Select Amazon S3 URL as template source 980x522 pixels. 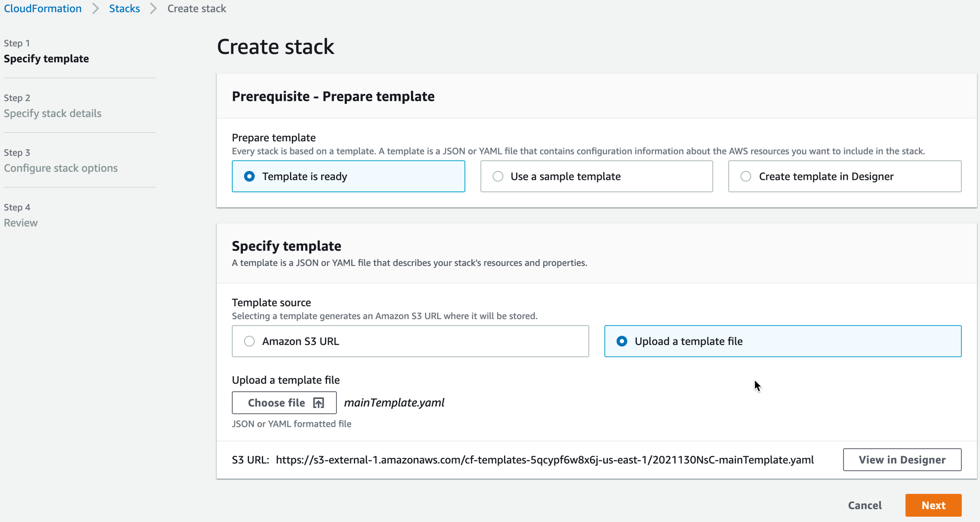click(250, 341)
